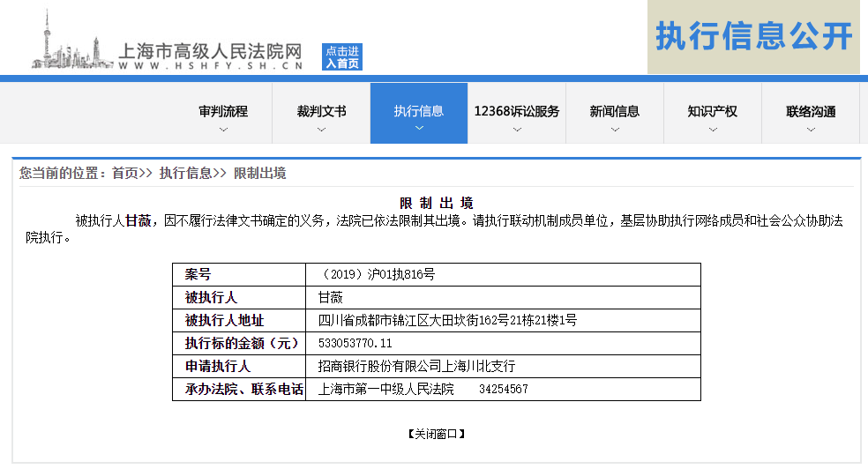Click the 上海市高级人民法院网 site title
The image size is (868, 469).
pos(210,51)
